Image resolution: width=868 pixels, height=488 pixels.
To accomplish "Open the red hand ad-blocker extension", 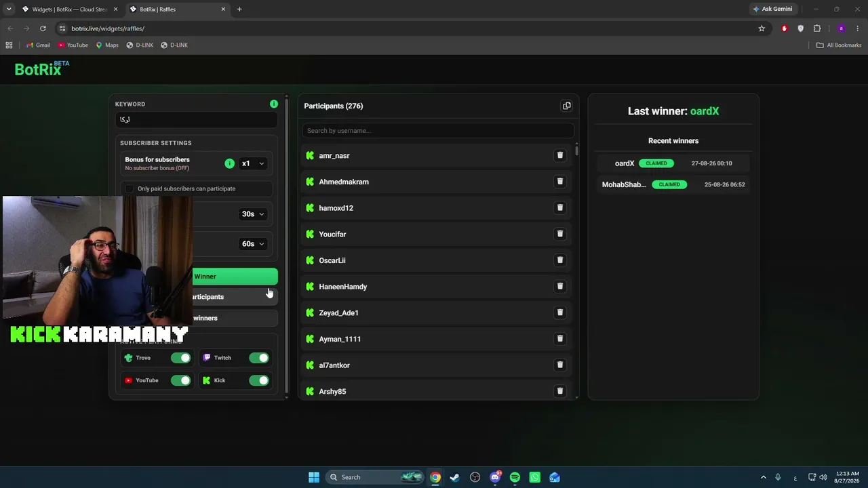I will 785,28.
